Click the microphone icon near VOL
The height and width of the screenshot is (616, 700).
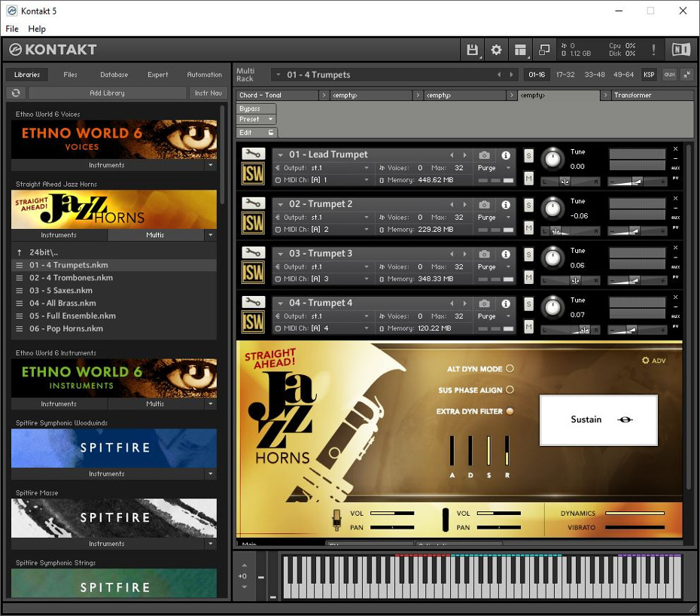tap(336, 520)
